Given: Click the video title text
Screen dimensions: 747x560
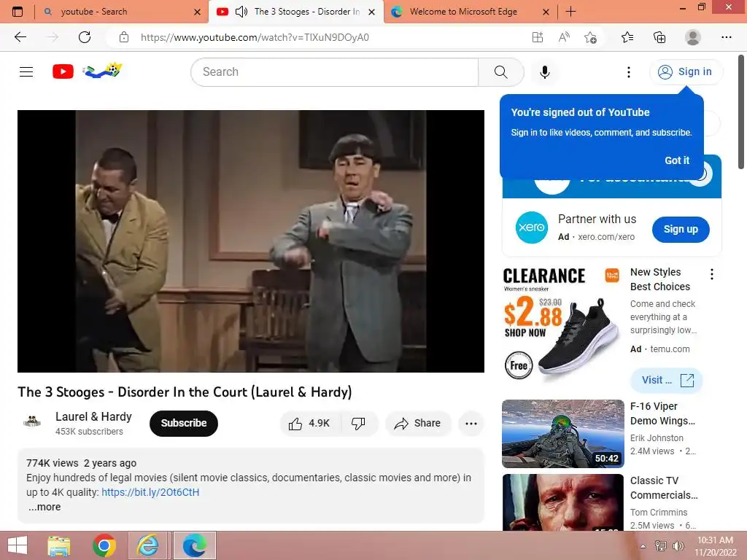Looking at the screenshot, I should click(x=185, y=392).
